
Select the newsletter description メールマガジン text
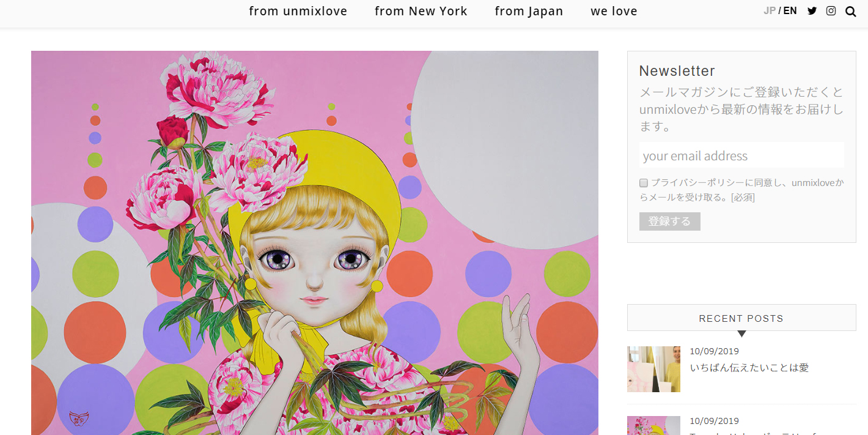tap(741, 110)
